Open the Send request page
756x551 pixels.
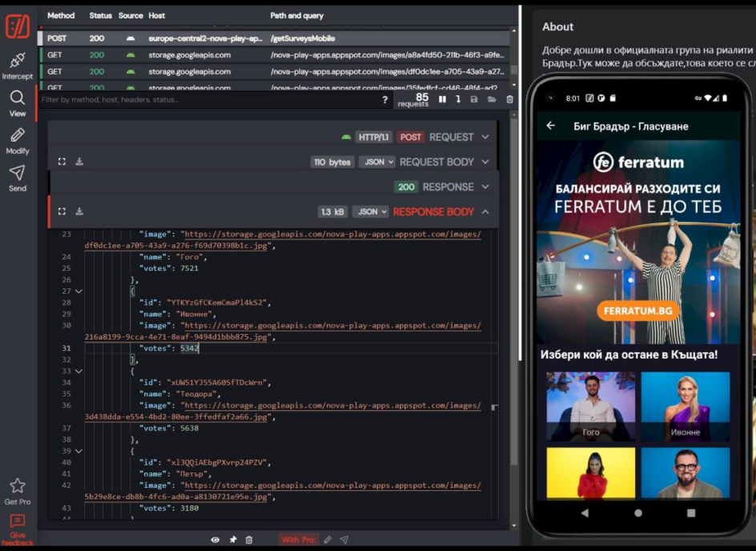(x=17, y=178)
